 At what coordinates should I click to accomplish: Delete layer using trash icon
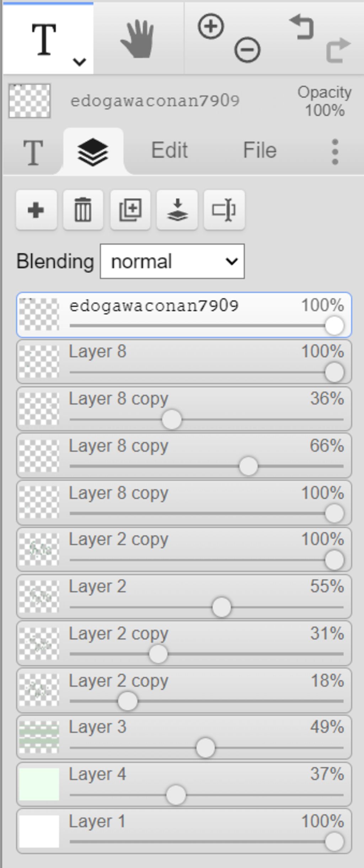point(83,210)
